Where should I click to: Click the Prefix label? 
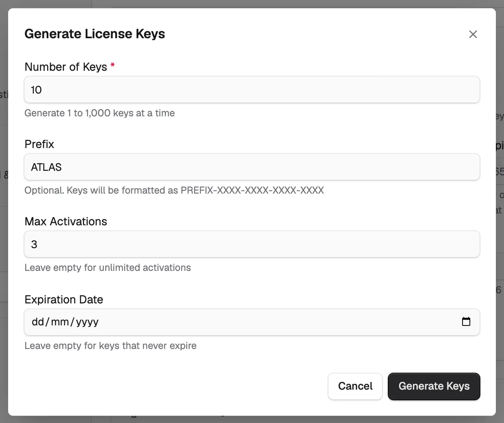(x=39, y=144)
